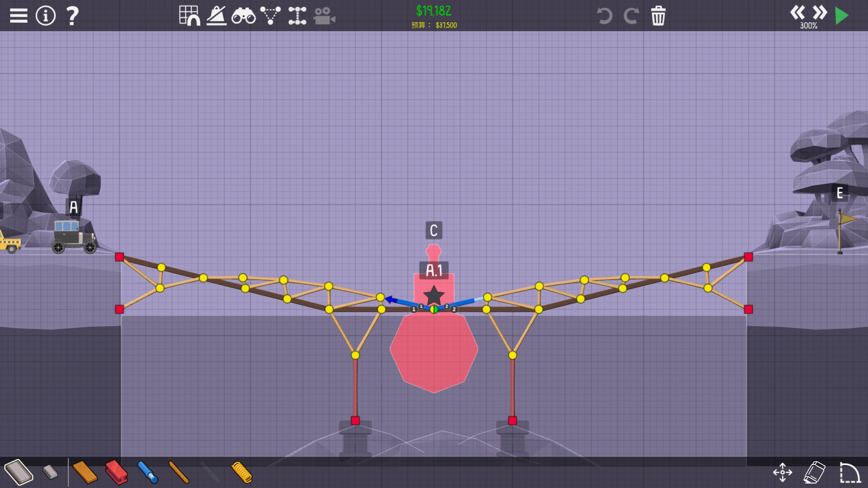
Task: Decrease simulation speed with left chevrons
Action: 797,12
